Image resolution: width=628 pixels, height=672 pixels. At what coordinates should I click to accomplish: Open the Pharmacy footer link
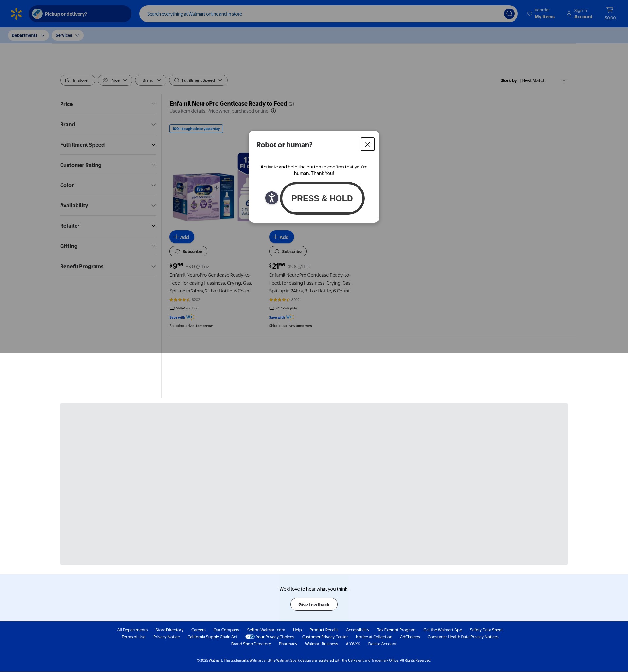[x=288, y=644]
